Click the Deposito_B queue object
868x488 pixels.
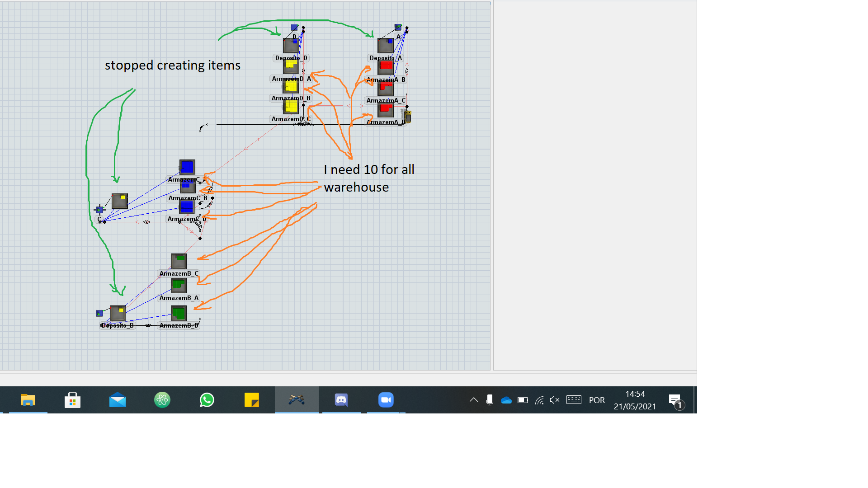(118, 313)
